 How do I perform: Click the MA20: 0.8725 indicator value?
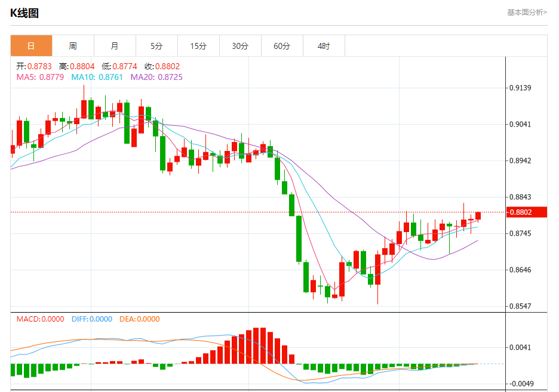(156, 77)
